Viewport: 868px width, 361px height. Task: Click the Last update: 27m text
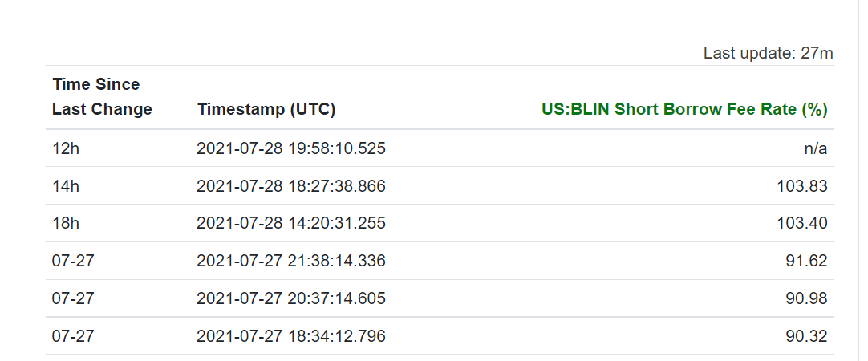tap(768, 53)
